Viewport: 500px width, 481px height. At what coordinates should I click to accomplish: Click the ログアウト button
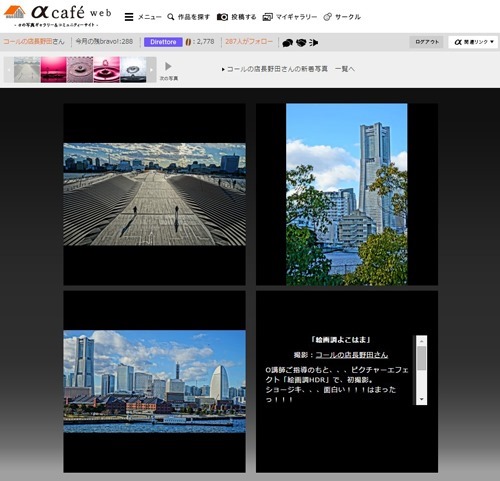(426, 42)
